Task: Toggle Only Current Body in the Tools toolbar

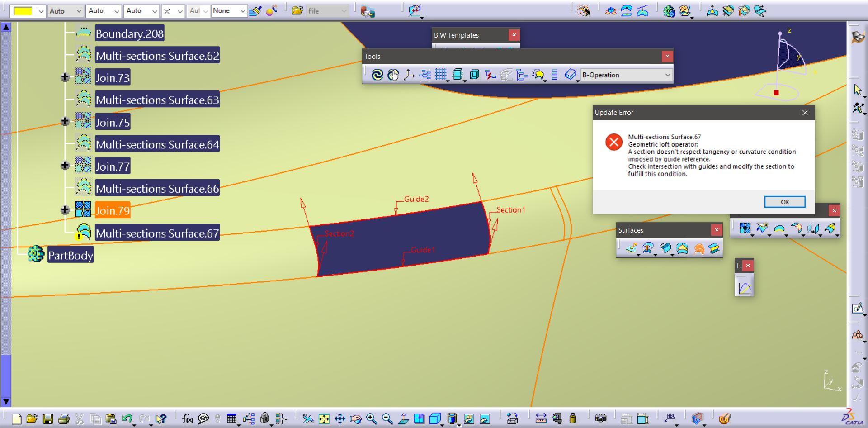Action: (x=474, y=75)
